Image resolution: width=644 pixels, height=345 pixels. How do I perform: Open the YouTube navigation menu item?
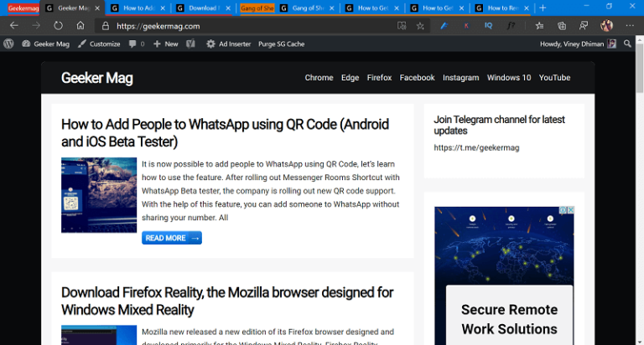tap(554, 78)
